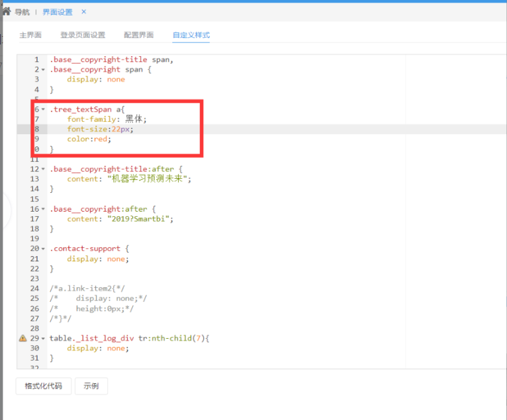Select the 界面设置 page tab
Image resolution: width=507 pixels, height=420 pixels.
coord(57,12)
